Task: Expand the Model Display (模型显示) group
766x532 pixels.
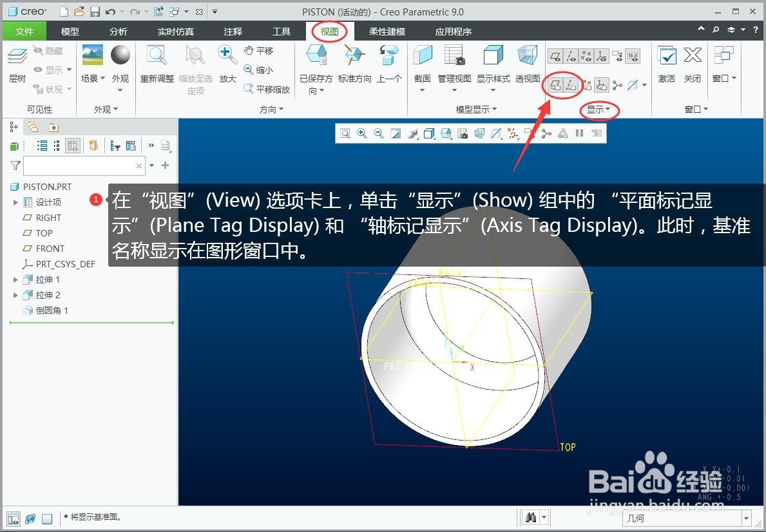Action: [476, 109]
